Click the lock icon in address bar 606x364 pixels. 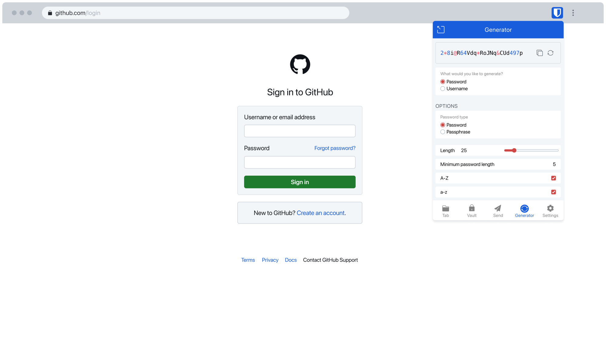(50, 13)
